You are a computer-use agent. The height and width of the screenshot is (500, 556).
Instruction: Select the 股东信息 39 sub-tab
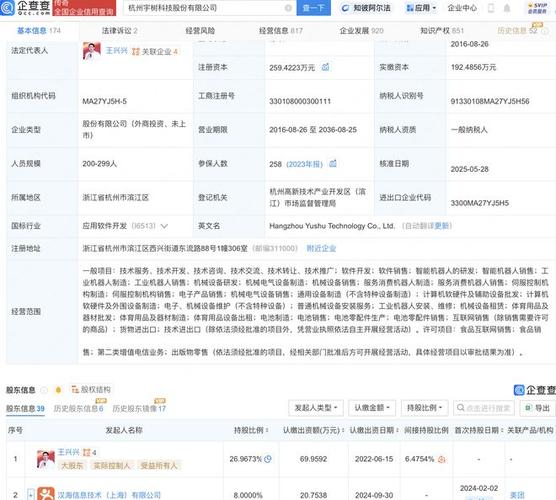click(x=25, y=409)
